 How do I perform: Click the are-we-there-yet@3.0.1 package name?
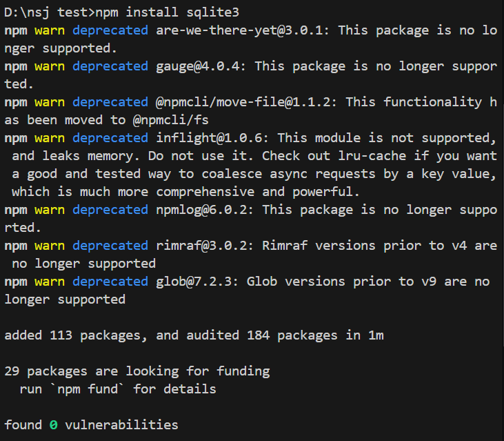click(x=243, y=30)
